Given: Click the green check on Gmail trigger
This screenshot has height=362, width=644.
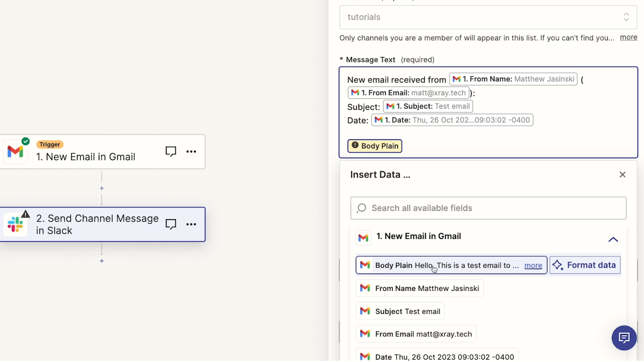Looking at the screenshot, I should click(x=26, y=141).
